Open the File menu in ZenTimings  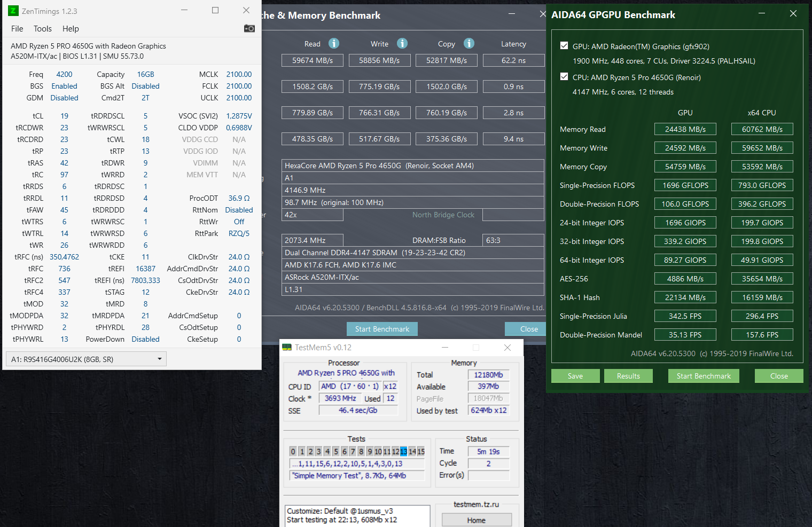tap(17, 29)
